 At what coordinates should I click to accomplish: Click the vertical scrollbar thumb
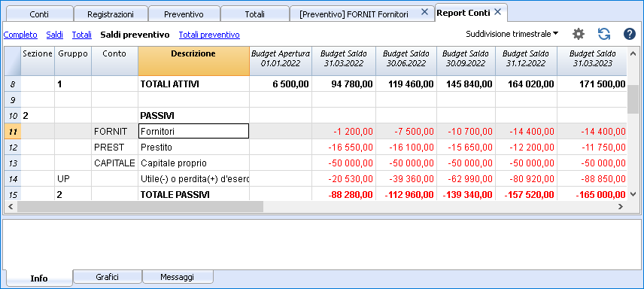pos(632,99)
